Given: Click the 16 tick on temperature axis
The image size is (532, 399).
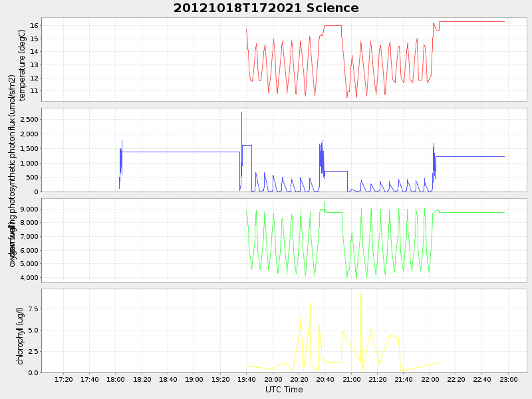Looking at the screenshot, I should (34, 25).
